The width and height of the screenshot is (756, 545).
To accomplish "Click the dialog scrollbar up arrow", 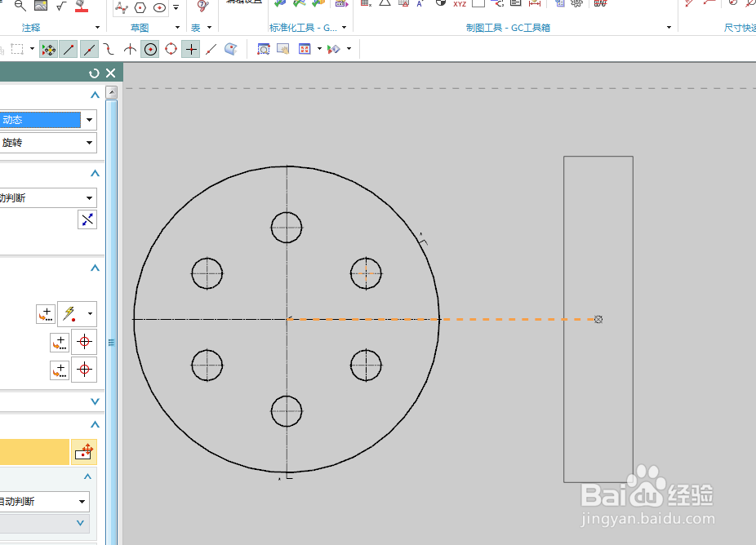I will click(x=111, y=92).
